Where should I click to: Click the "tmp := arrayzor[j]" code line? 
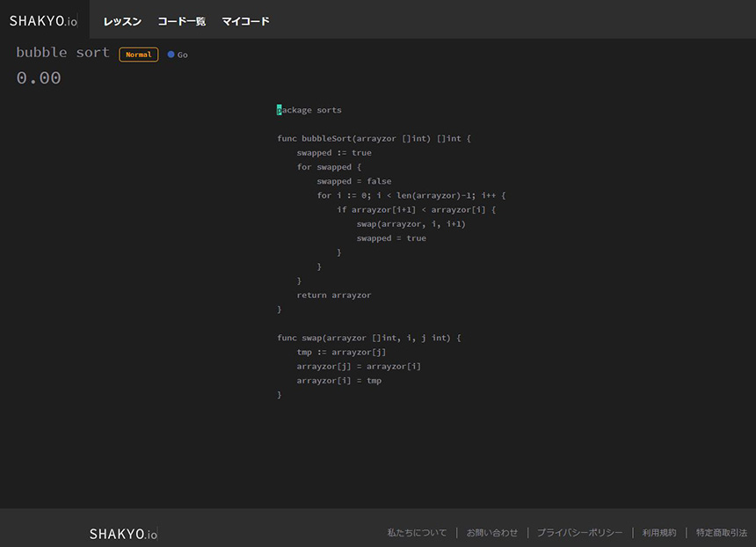pos(341,353)
